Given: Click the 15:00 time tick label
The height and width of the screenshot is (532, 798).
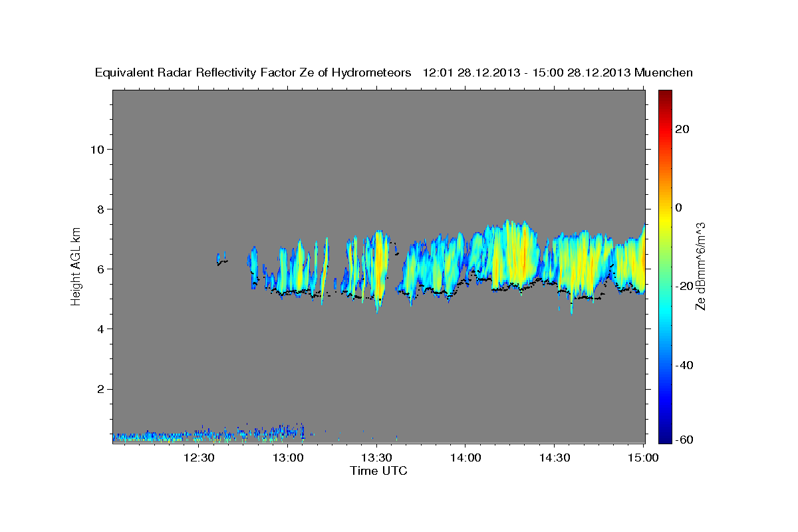Looking at the screenshot, I should click(x=642, y=458).
